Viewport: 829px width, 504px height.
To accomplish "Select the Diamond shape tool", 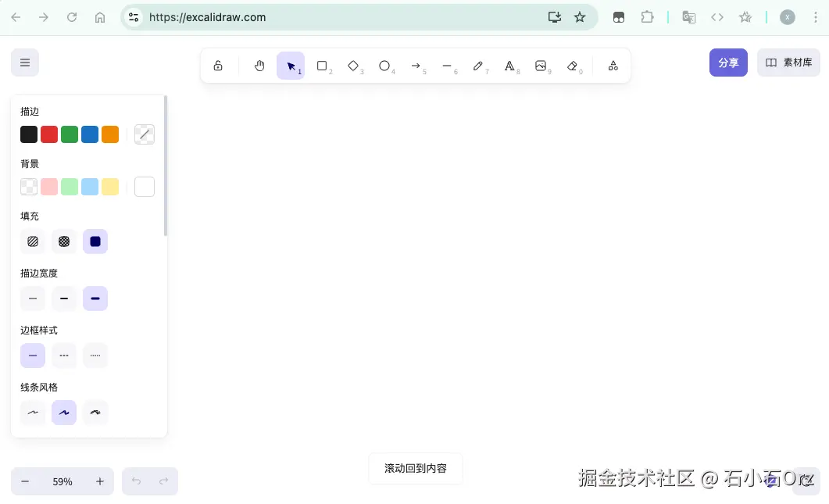I will pyautogui.click(x=353, y=66).
